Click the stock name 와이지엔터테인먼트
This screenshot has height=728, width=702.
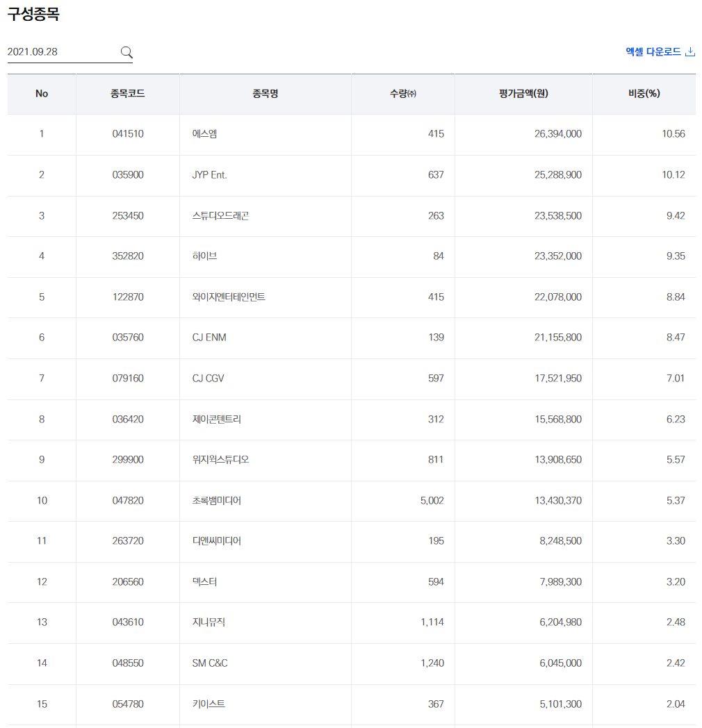click(229, 297)
